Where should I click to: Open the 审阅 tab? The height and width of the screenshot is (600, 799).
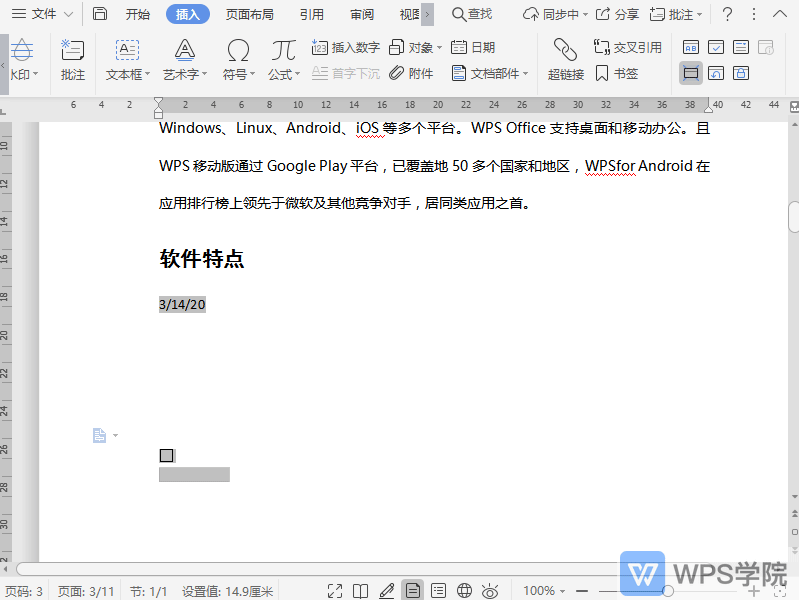(362, 14)
